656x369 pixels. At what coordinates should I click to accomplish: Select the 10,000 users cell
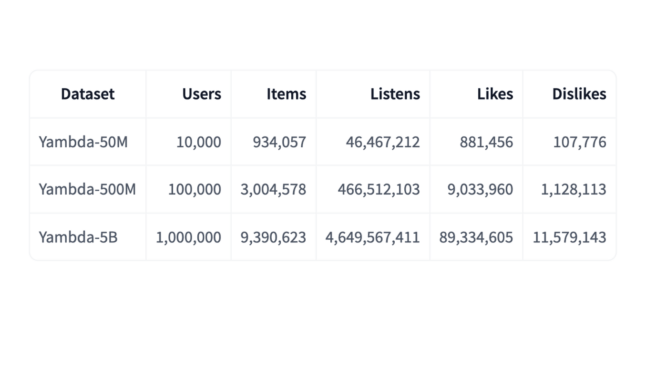tap(199, 142)
